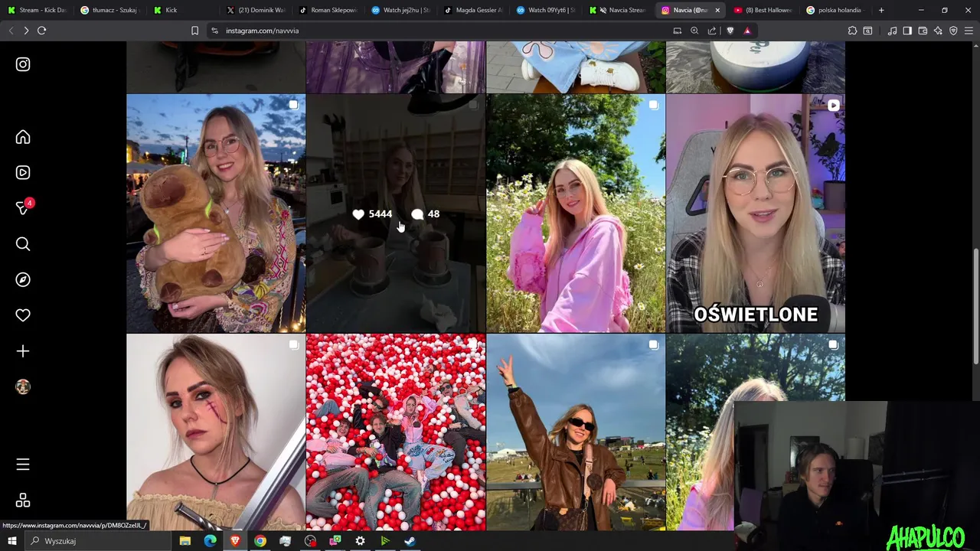Close the Navcia Instagram tab
980x551 pixels.
point(717,10)
